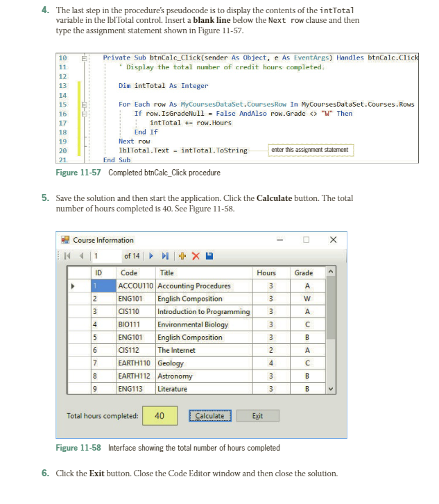Viewport: 439px width, 504px height.
Task: Click the Calculate button
Action: 210,416
